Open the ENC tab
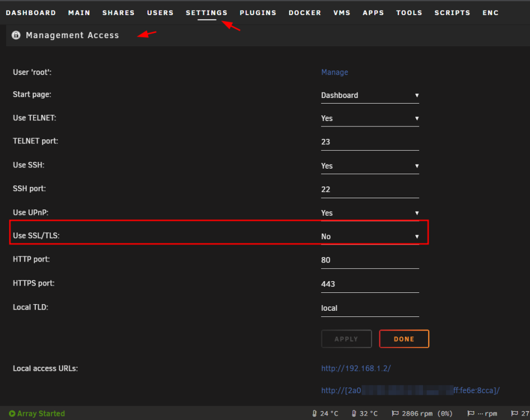The width and height of the screenshot is (530, 420). [x=490, y=13]
